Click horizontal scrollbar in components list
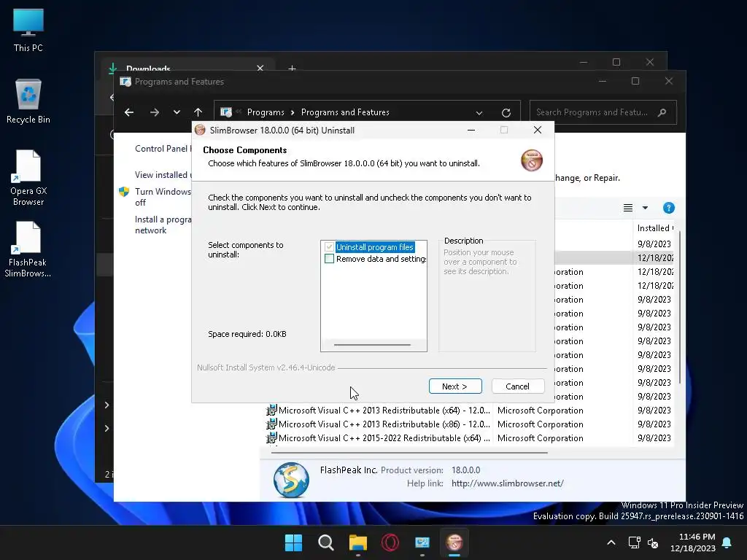Viewport: 747px width, 560px height. tap(372, 344)
